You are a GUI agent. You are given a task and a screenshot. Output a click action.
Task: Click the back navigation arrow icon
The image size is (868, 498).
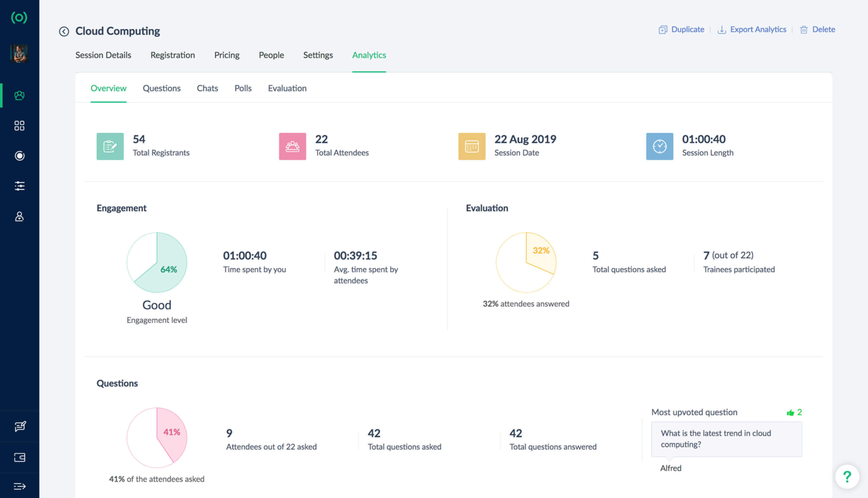click(x=64, y=30)
